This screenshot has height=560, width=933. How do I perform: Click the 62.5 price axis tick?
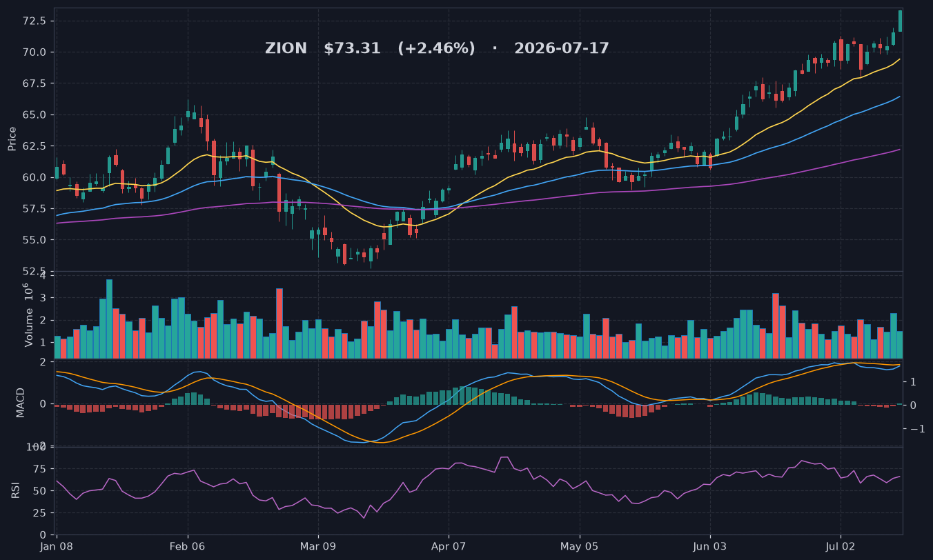coord(35,146)
